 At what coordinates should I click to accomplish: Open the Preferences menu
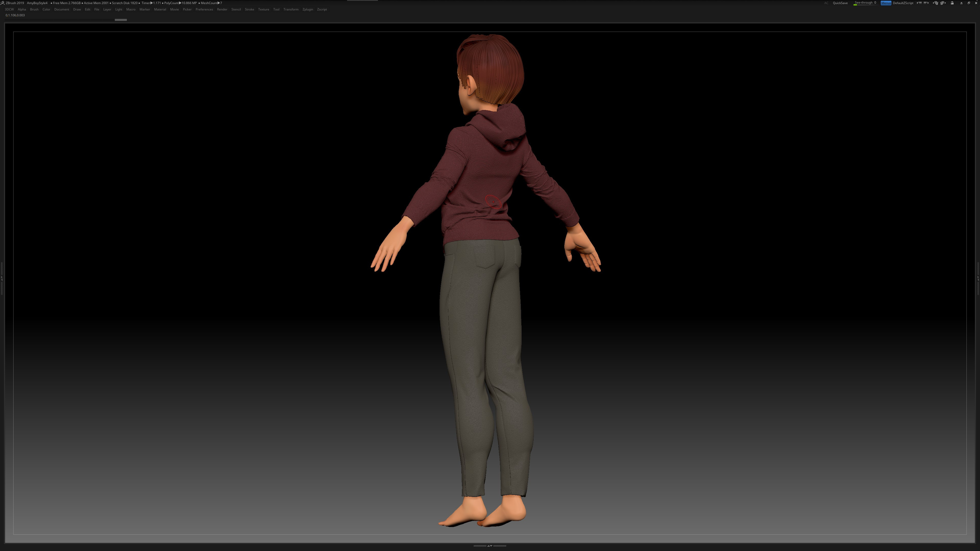[204, 9]
